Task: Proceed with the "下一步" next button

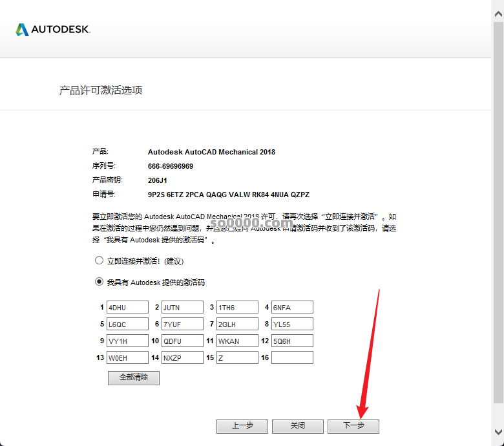Action: 353,426
